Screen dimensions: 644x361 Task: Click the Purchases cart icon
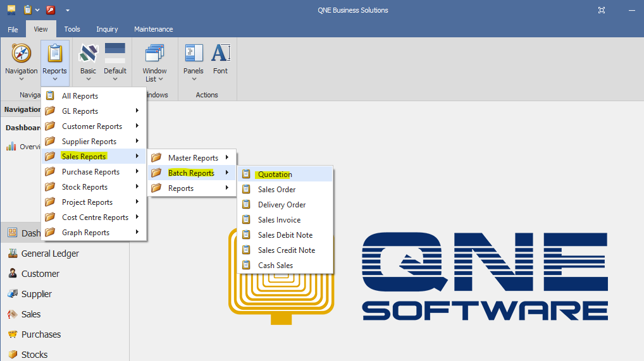pyautogui.click(x=13, y=334)
